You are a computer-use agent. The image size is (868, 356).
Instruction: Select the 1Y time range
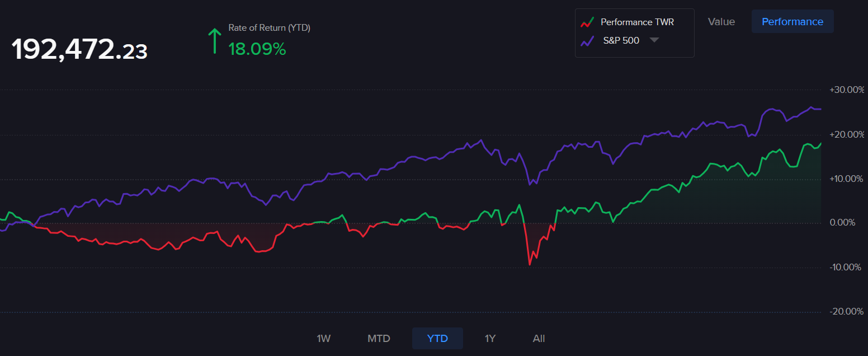point(490,339)
